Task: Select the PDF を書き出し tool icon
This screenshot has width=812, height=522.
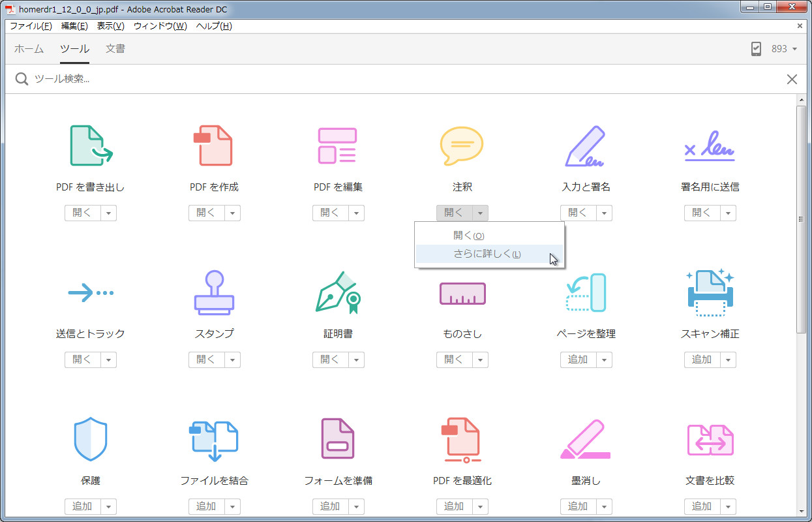Action: click(90, 146)
